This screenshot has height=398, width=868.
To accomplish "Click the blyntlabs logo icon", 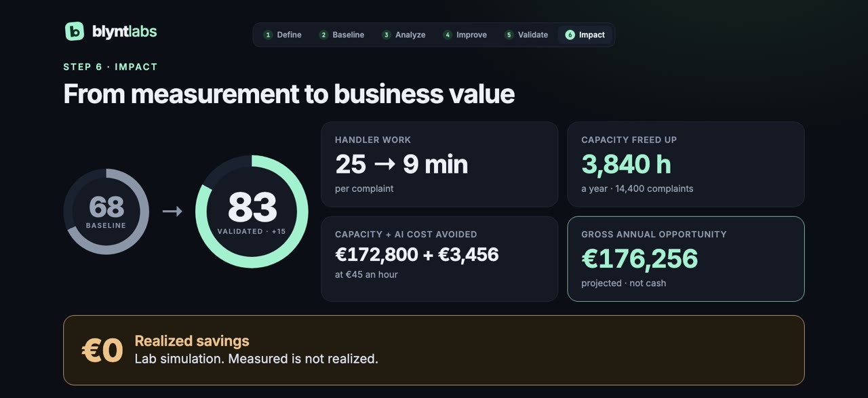I will 75,31.
